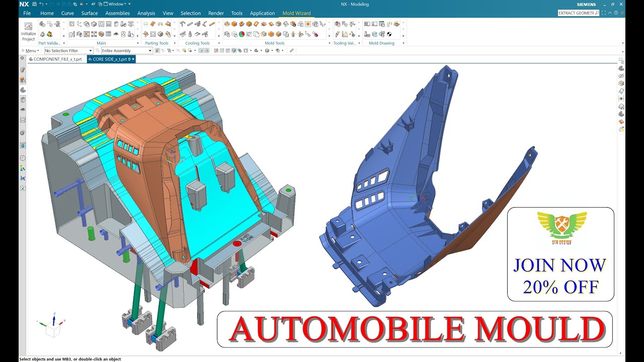The image size is (644, 362).
Task: Click the first parting surface icon in Parting Tools
Action: [145, 24]
